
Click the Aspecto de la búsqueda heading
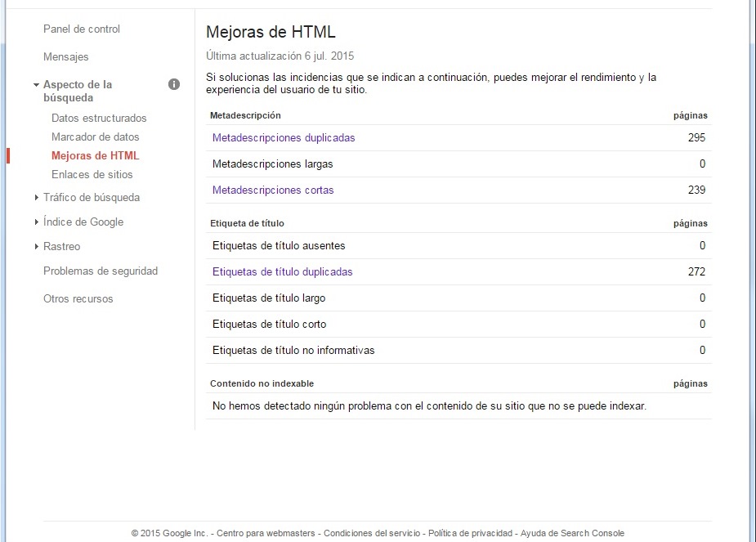point(78,91)
